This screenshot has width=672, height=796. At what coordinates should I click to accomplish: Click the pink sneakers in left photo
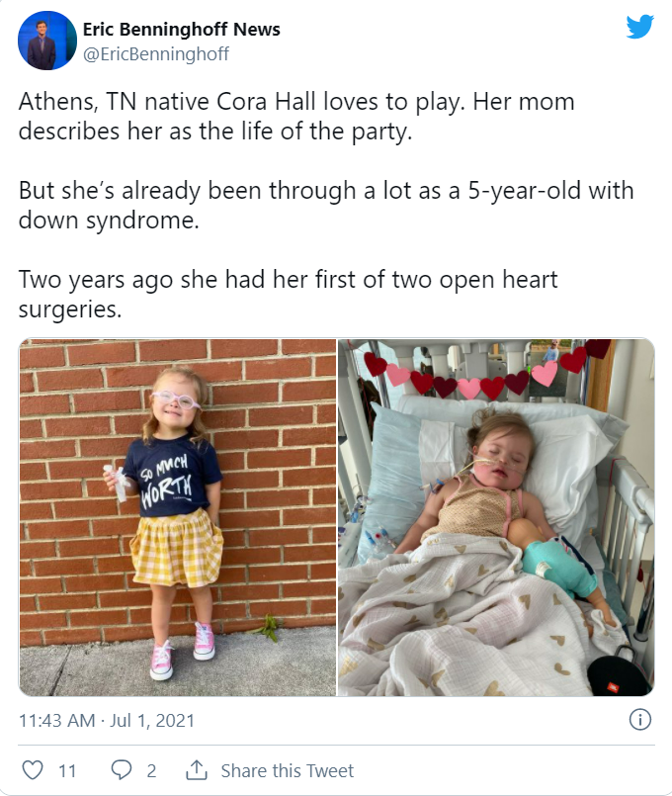(183, 651)
